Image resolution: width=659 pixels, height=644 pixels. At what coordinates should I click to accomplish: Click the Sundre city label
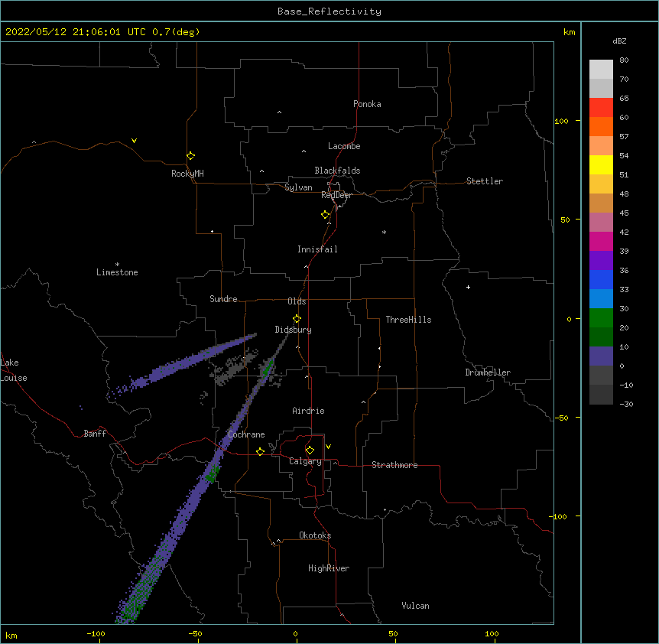223,299
